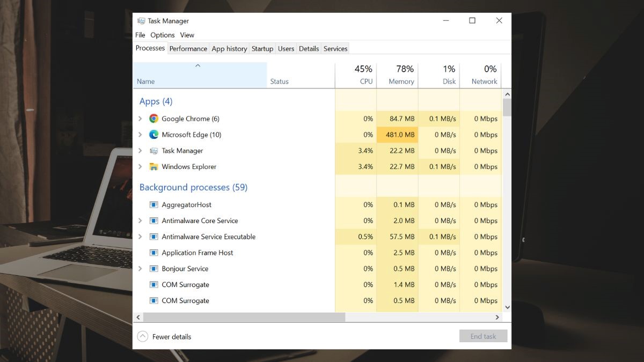Image resolution: width=644 pixels, height=362 pixels.
Task: Sort processes by Disk column
Action: (439, 75)
